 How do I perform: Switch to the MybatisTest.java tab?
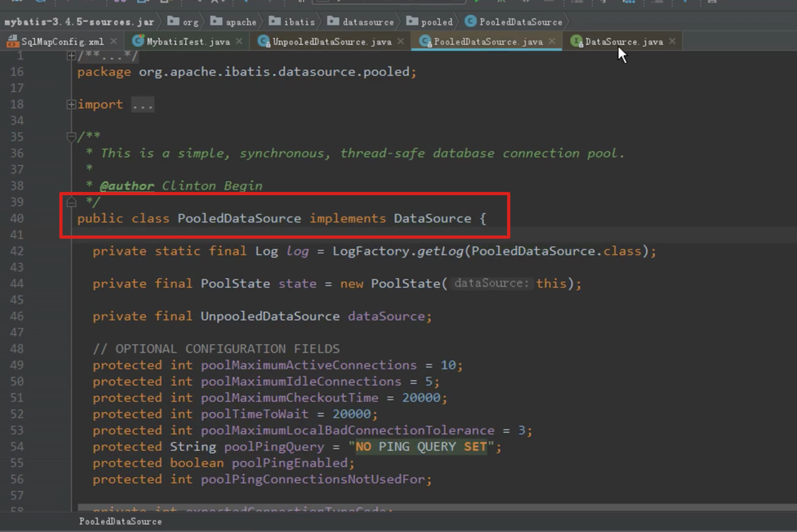pyautogui.click(x=188, y=42)
